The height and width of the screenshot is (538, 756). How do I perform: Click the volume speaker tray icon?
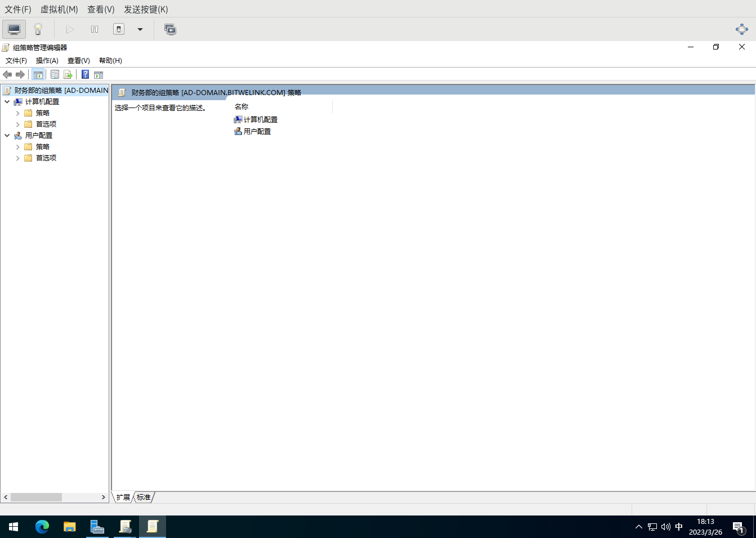click(665, 527)
